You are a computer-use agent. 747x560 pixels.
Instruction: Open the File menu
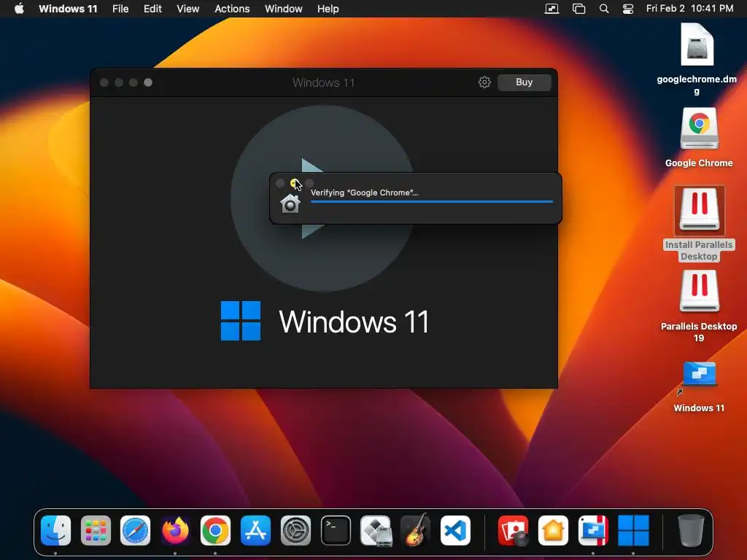click(x=120, y=9)
